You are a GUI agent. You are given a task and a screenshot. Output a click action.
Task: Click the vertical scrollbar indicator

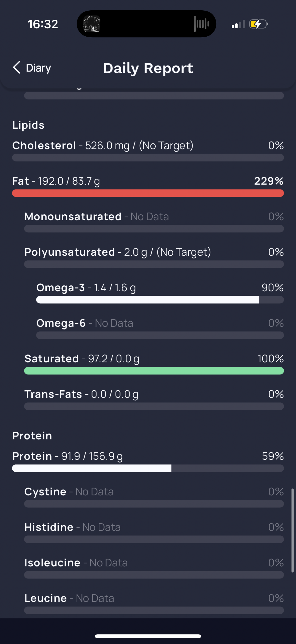pyautogui.click(x=292, y=531)
